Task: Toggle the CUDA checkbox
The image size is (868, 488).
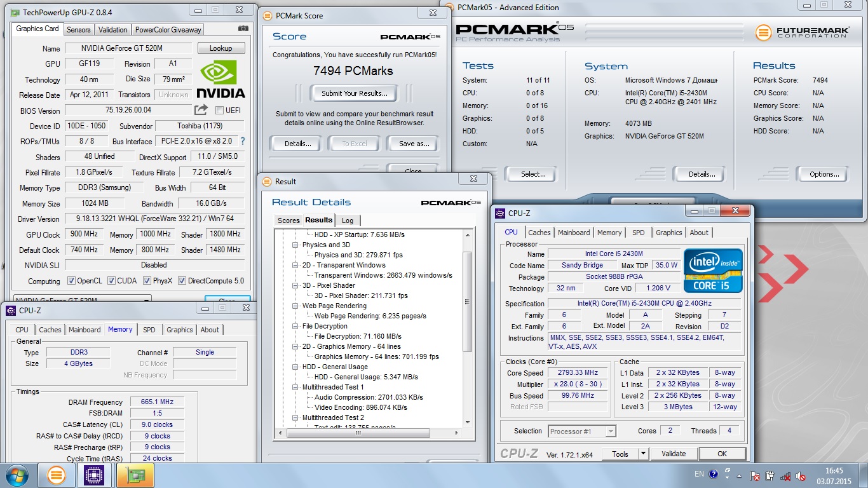Action: point(111,280)
